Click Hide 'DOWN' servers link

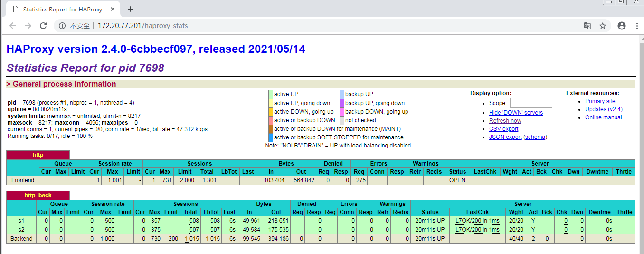516,113
